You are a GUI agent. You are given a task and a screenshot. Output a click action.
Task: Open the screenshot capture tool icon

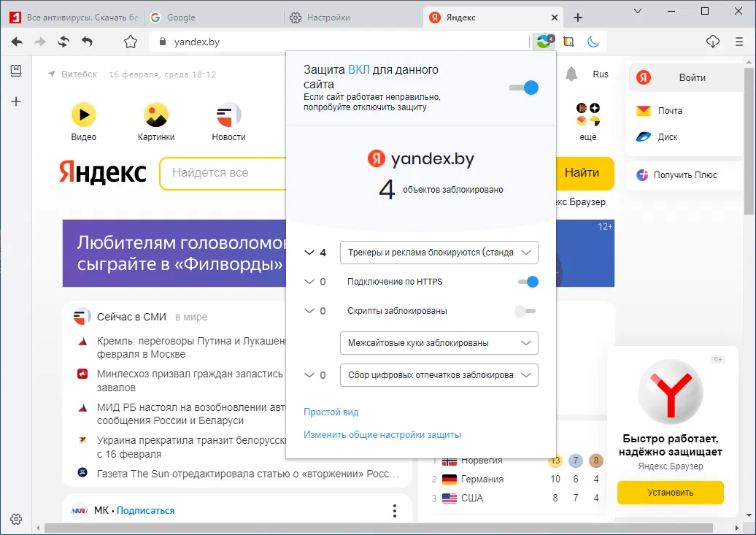click(568, 42)
